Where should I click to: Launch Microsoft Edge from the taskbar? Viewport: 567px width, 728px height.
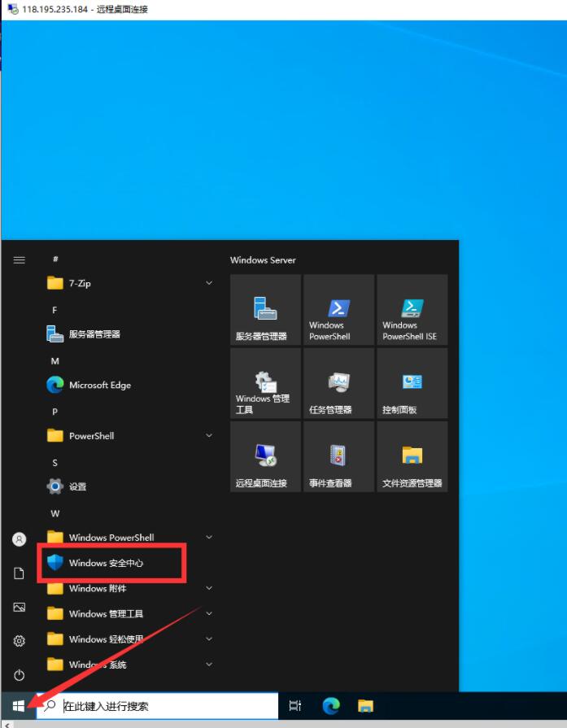pos(330,706)
